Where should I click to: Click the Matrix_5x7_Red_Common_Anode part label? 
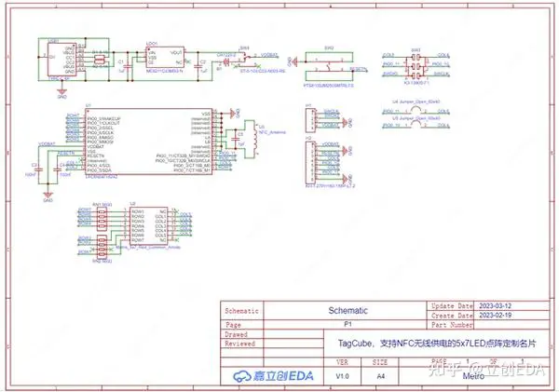point(148,247)
